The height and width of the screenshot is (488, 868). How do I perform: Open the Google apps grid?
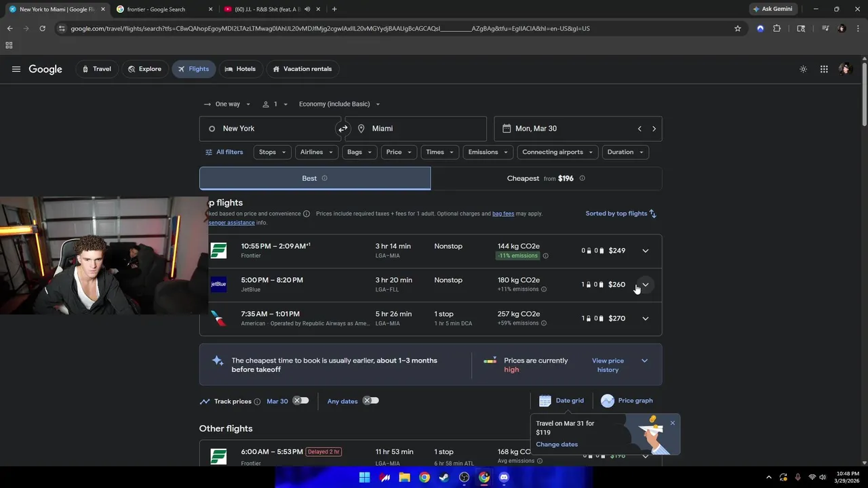point(824,69)
